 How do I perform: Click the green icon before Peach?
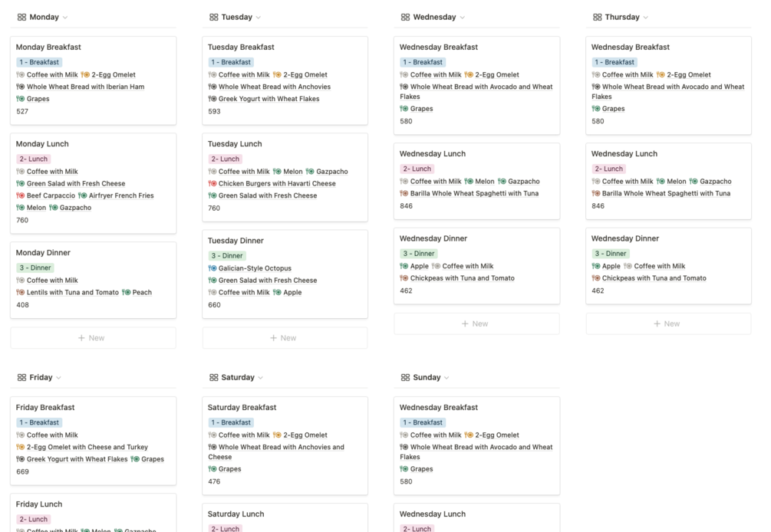coord(126,292)
